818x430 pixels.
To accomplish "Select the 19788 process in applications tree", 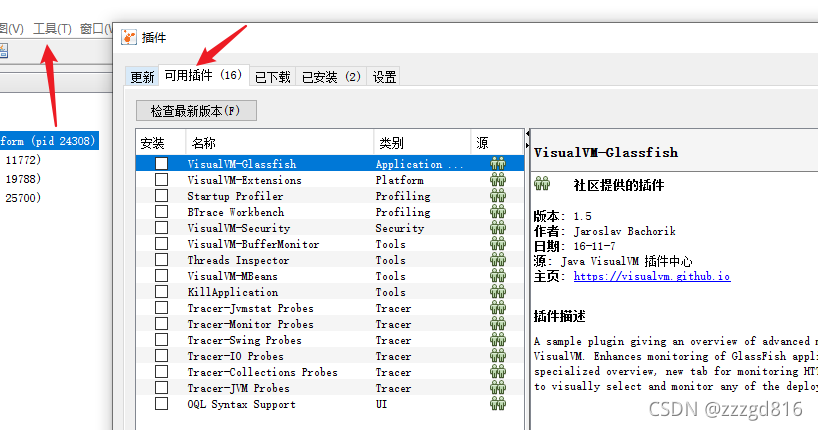I will pyautogui.click(x=22, y=178).
